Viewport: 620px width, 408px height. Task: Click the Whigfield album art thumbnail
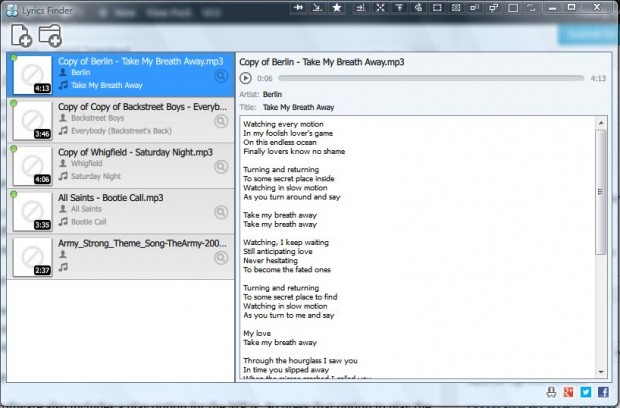pyautogui.click(x=33, y=166)
